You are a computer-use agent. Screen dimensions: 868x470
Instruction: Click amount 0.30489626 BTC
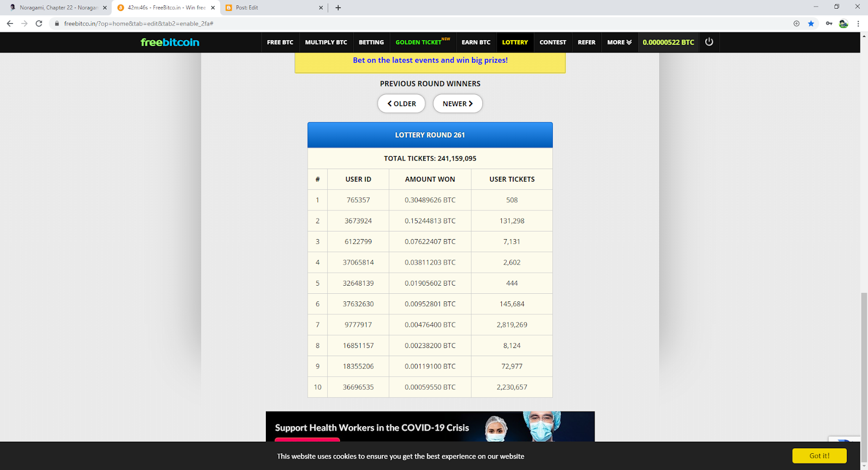[x=430, y=200]
